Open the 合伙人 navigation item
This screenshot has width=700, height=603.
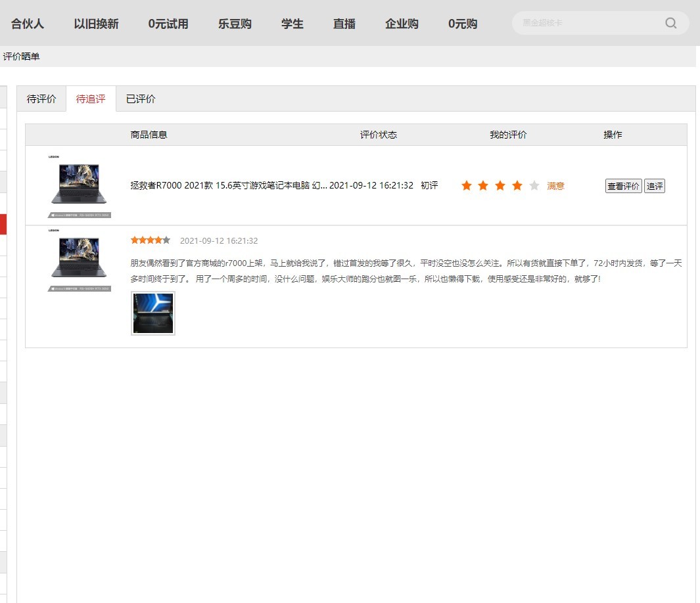[x=27, y=24]
